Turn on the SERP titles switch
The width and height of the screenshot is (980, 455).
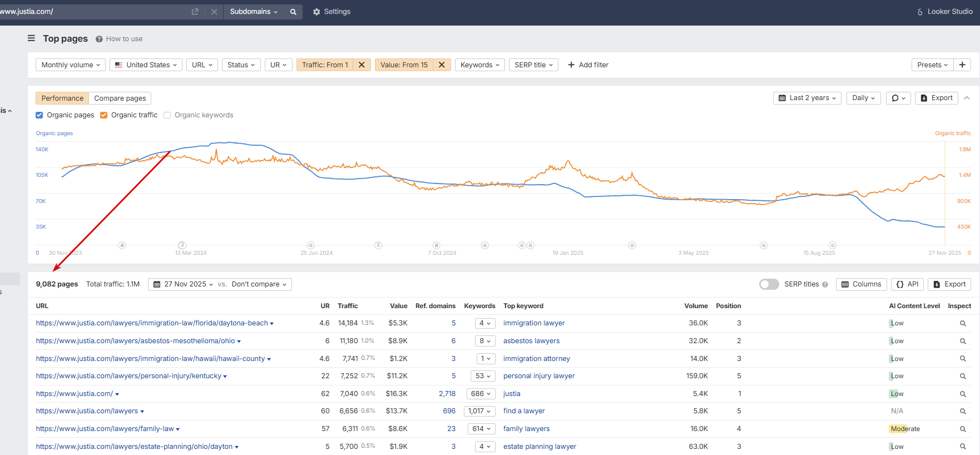[x=769, y=284]
